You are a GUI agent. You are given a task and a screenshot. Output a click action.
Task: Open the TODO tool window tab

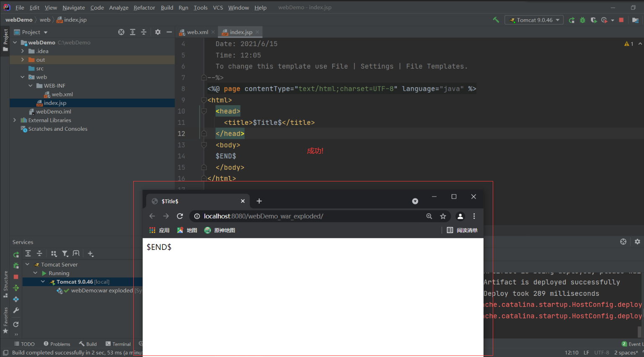(25, 344)
